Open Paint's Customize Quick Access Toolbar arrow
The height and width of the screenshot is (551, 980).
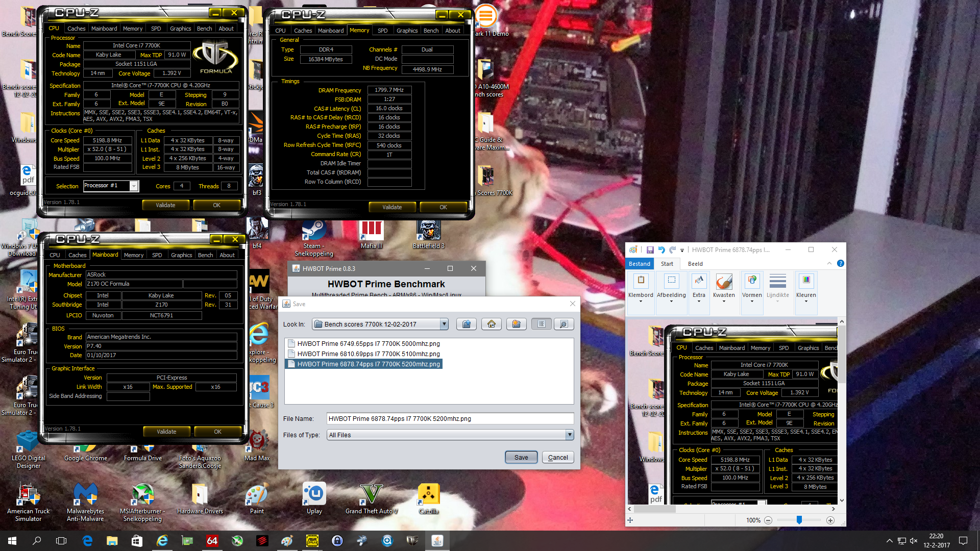tap(682, 251)
